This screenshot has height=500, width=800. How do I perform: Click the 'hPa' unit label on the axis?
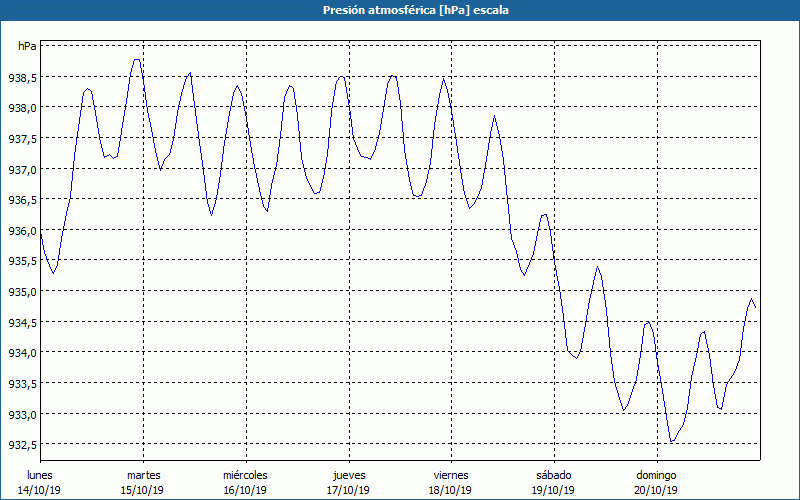click(27, 46)
